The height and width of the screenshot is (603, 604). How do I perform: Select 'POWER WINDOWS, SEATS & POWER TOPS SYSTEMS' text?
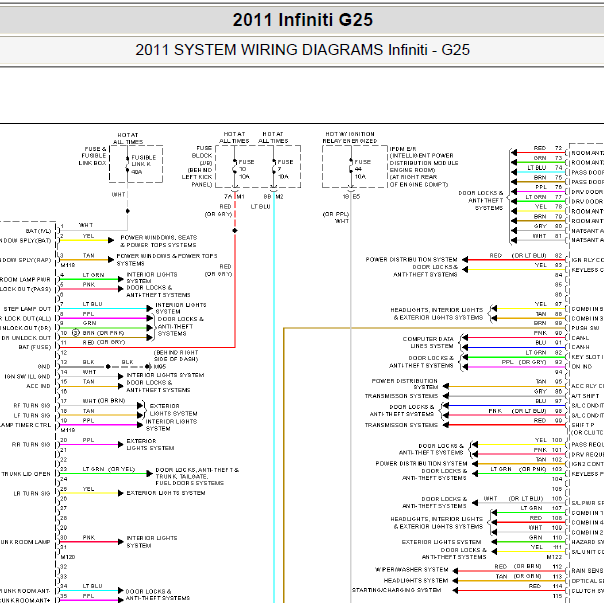click(159, 241)
